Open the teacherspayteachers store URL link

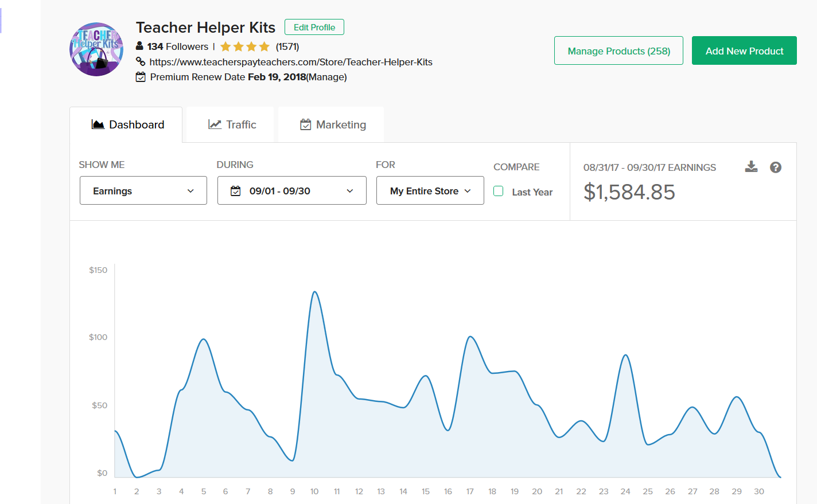click(291, 62)
